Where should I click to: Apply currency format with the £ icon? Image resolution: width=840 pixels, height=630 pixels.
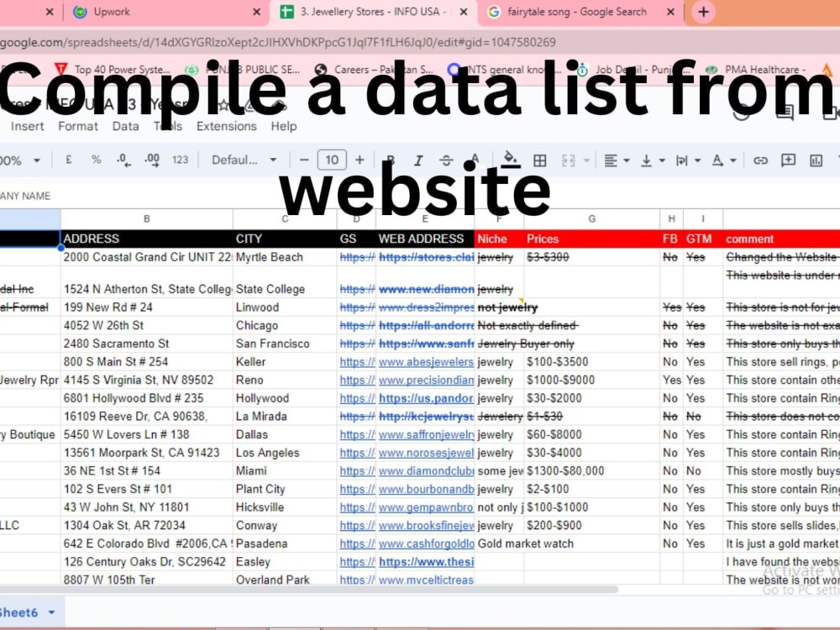coord(68,160)
